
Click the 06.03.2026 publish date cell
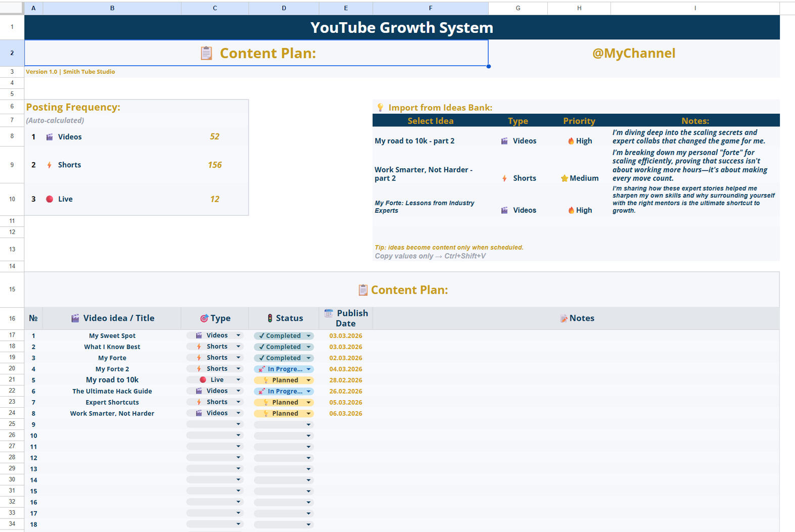pos(346,414)
